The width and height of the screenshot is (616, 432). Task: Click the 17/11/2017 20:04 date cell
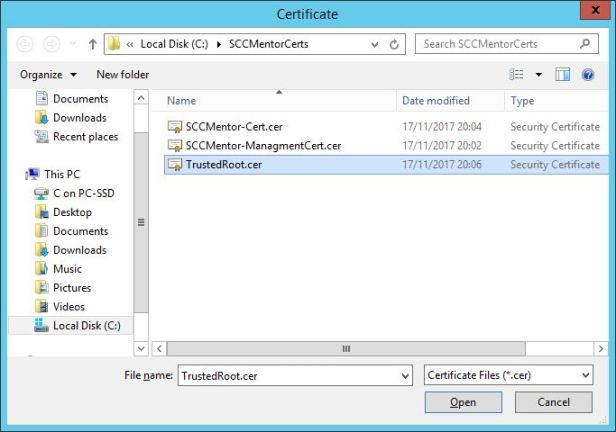(442, 126)
